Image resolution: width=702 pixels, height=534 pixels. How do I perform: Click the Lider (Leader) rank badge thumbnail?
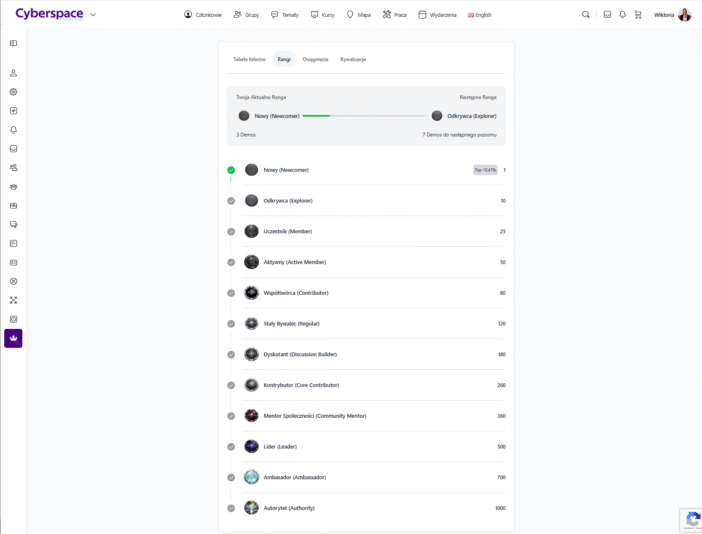(x=252, y=447)
